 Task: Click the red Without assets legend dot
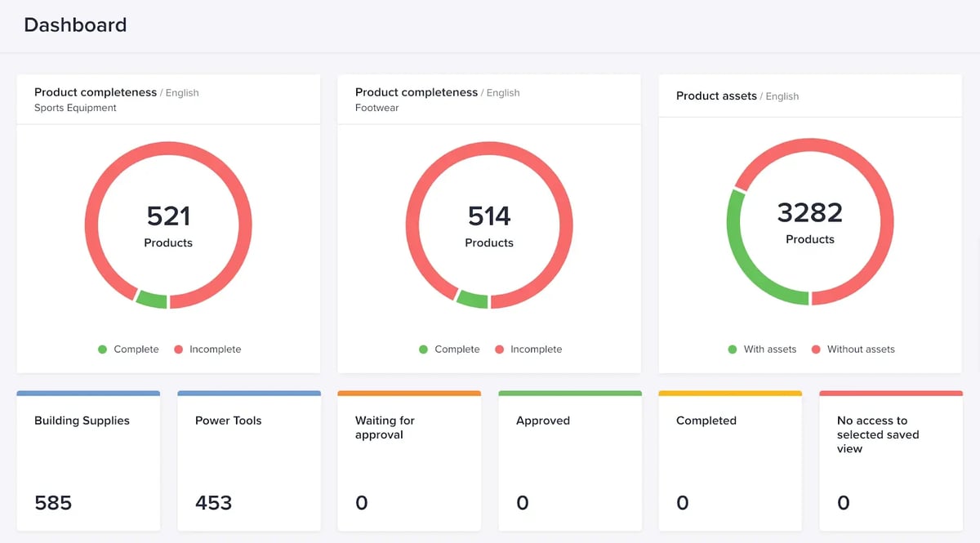[817, 349]
